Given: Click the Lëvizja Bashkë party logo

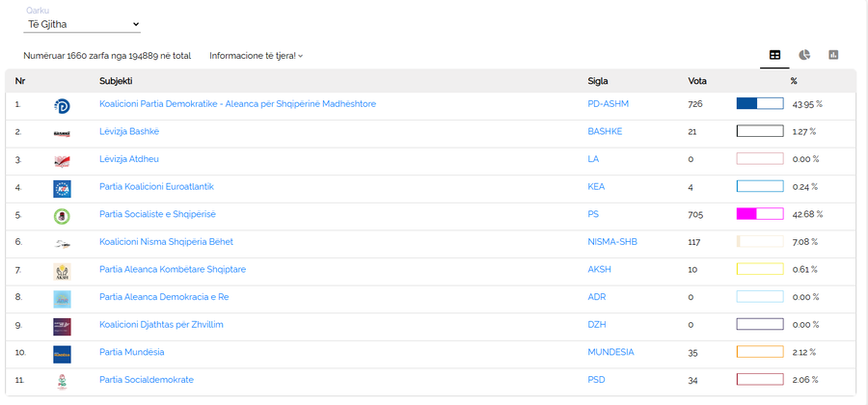Looking at the screenshot, I should click(x=62, y=133).
